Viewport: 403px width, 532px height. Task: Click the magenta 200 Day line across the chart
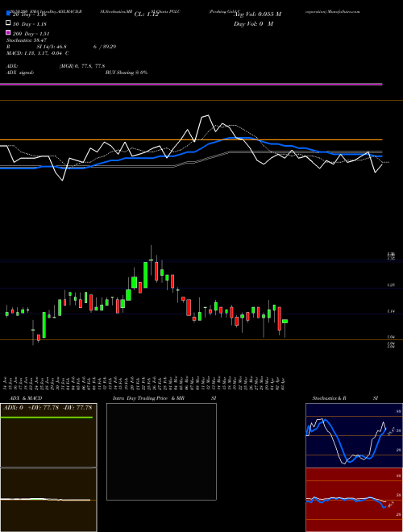(191, 84)
